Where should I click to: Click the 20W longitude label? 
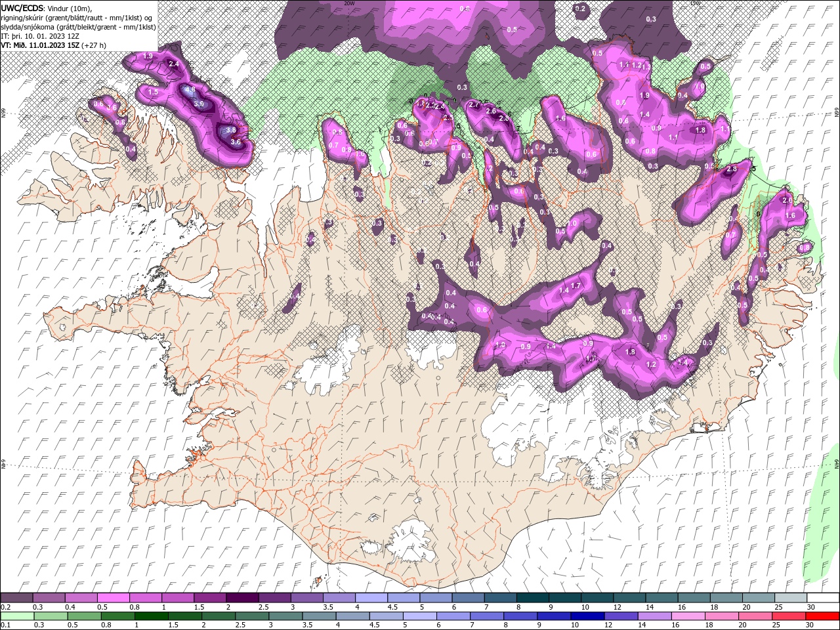click(349, 3)
